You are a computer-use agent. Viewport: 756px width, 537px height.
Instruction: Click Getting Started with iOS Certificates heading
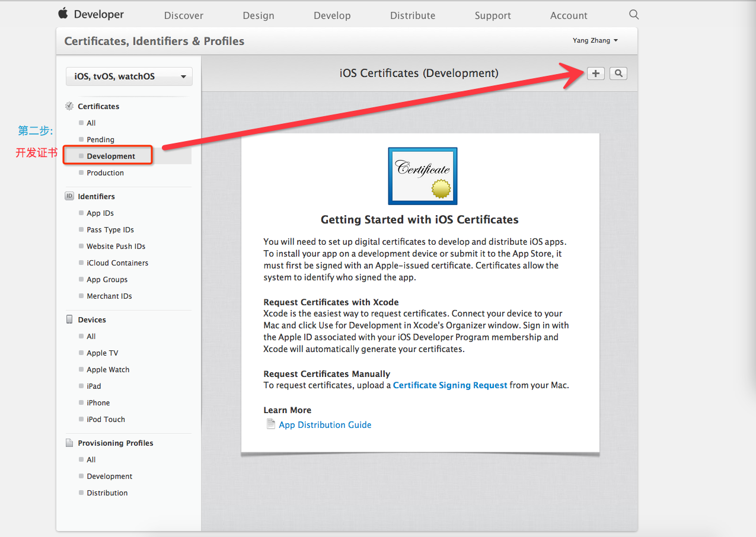420,220
